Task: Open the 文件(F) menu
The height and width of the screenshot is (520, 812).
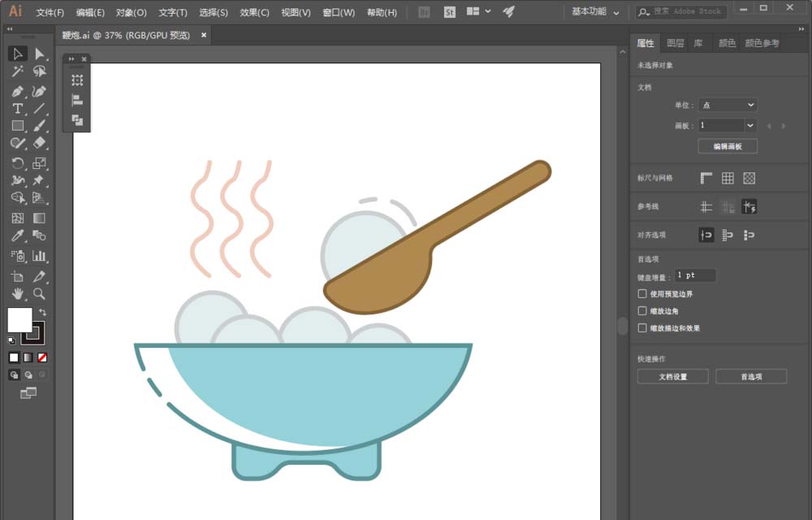Action: click(x=50, y=12)
